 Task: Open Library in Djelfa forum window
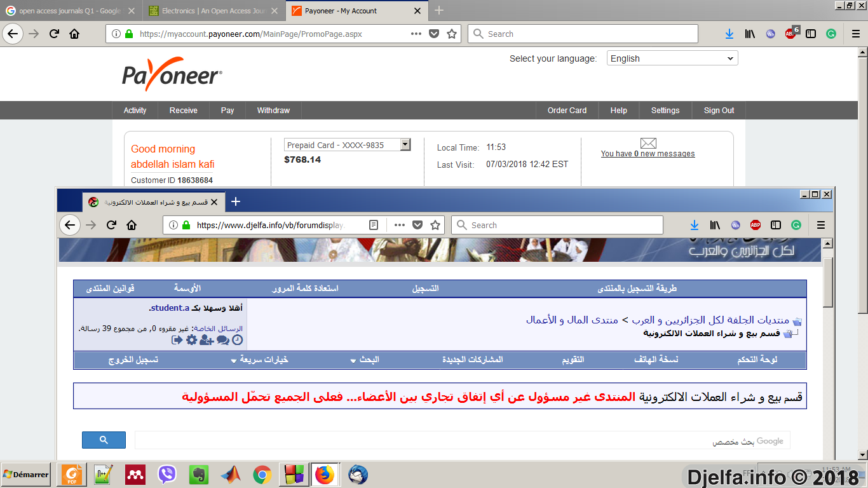[x=715, y=225]
